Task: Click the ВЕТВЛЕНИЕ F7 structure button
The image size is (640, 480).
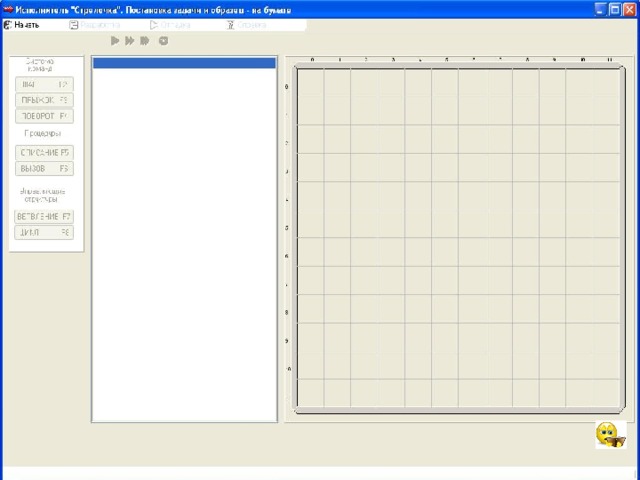Action: coord(44,217)
